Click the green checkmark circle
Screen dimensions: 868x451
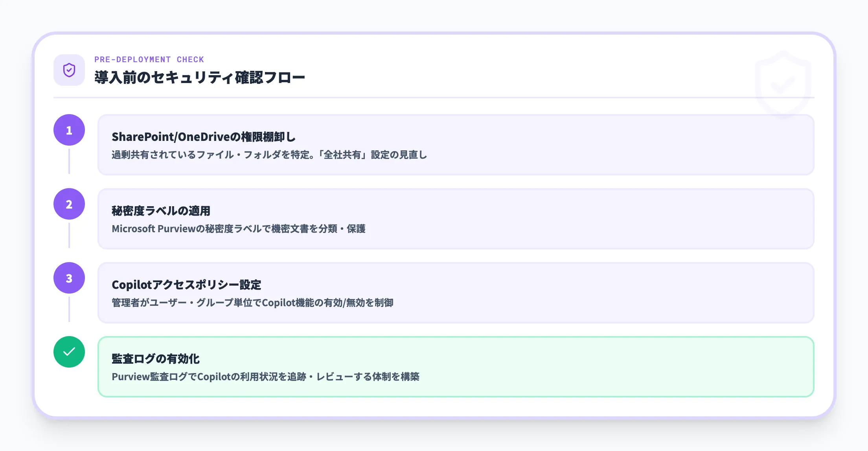pos(69,351)
